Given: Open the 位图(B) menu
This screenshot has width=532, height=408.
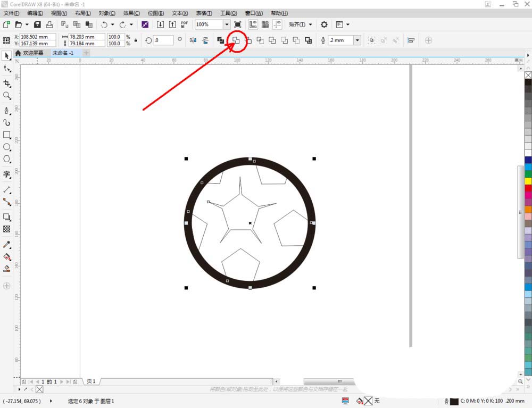Looking at the screenshot, I should [156, 13].
